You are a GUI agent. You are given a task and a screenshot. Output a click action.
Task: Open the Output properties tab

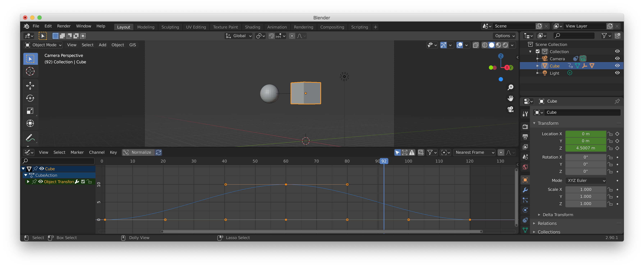[525, 137]
